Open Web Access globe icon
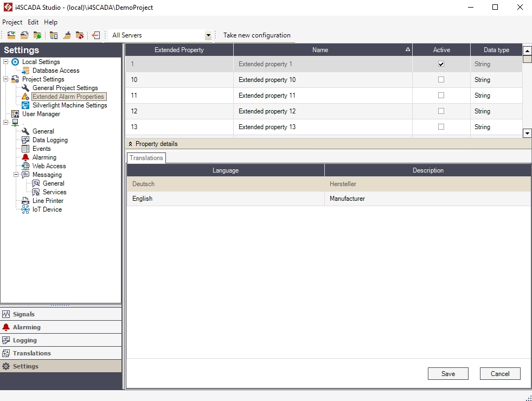 click(x=25, y=166)
